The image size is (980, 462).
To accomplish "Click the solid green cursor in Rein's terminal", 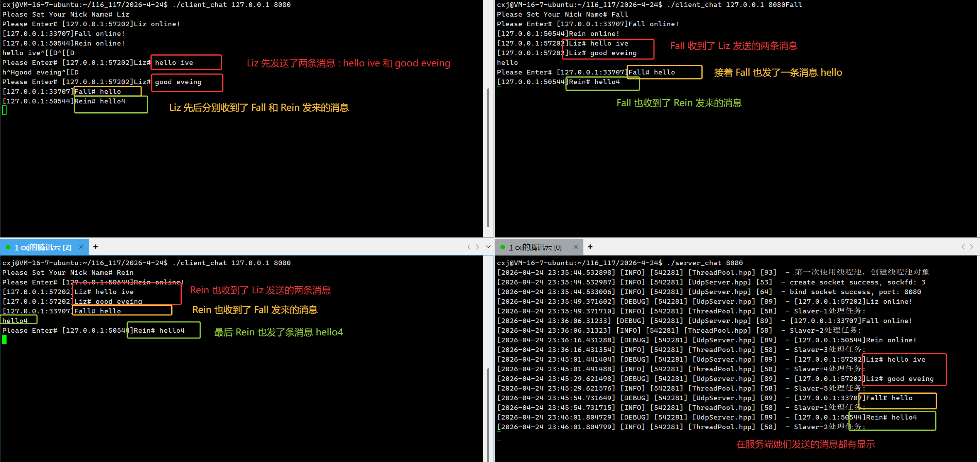I will point(5,340).
